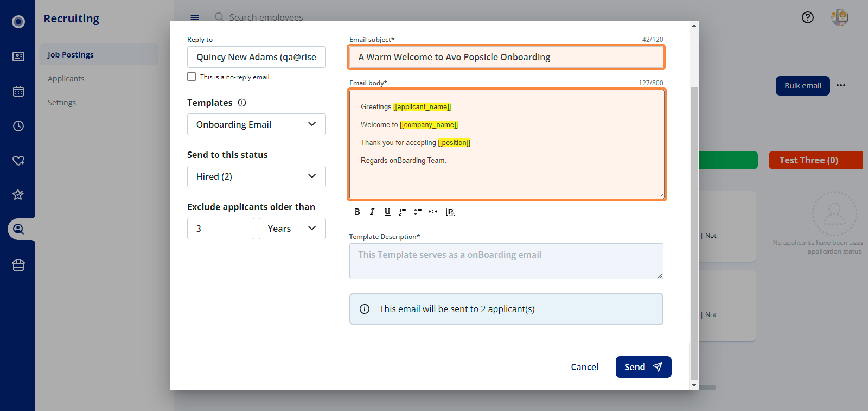Open the Hired (2) status dropdown
The width and height of the screenshot is (868, 411).
click(256, 176)
